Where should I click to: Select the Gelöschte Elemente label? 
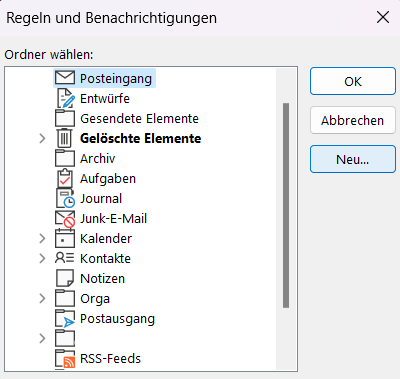coord(141,138)
